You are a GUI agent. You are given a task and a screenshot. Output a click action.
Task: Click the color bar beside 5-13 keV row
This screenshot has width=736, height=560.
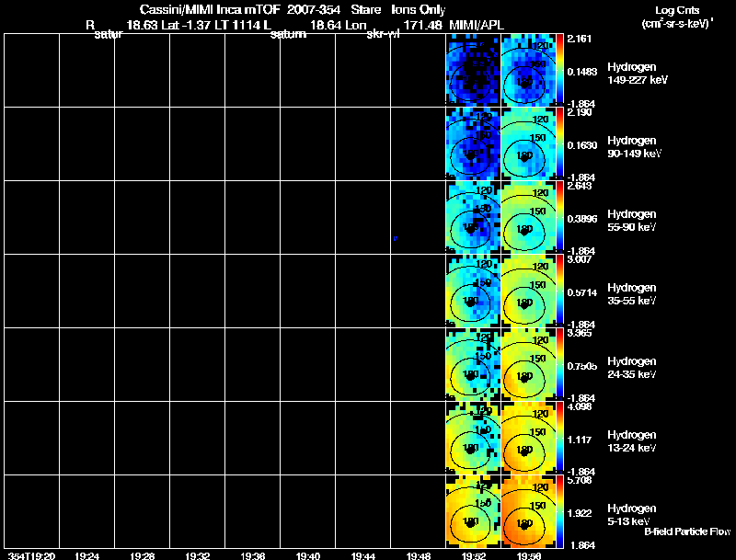(559, 511)
